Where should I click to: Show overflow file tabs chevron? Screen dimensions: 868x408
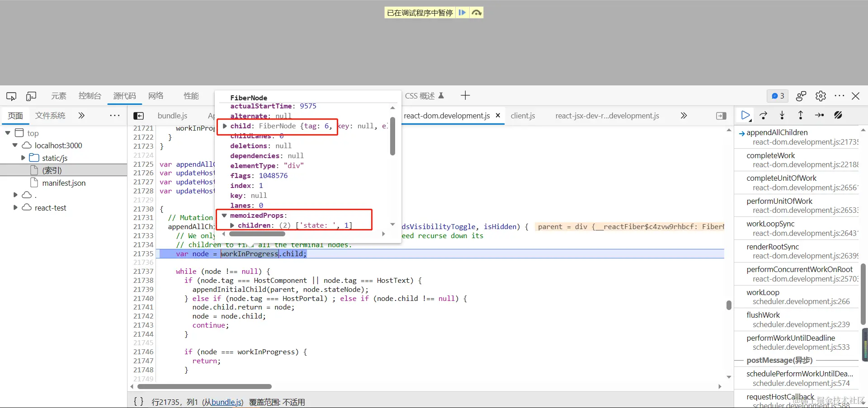[x=684, y=116]
